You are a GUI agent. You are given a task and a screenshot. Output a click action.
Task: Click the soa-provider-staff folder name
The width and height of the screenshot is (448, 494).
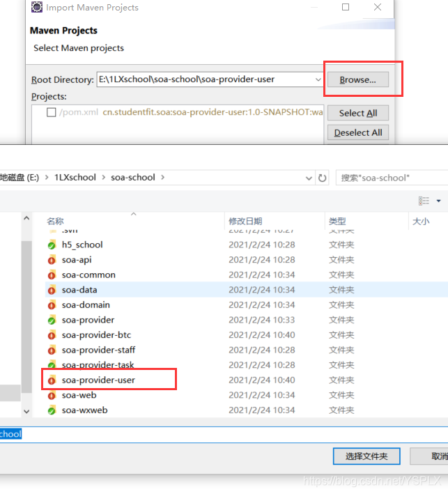[98, 350]
